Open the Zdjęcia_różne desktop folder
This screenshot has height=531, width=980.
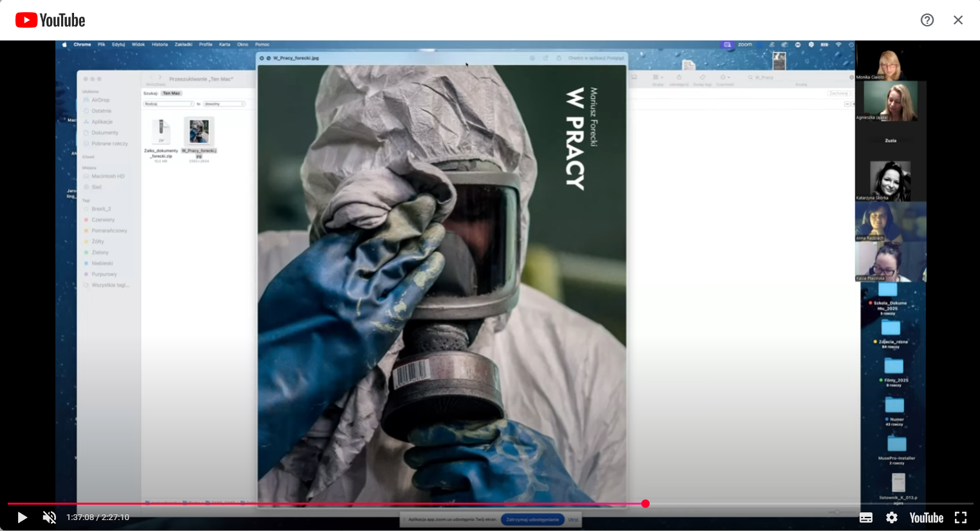coord(891,328)
